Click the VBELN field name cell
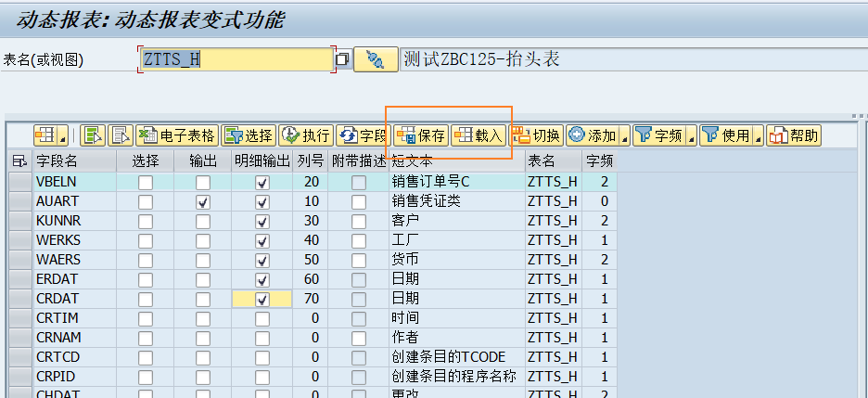Screen dimensions: 868x398 (x=74, y=182)
